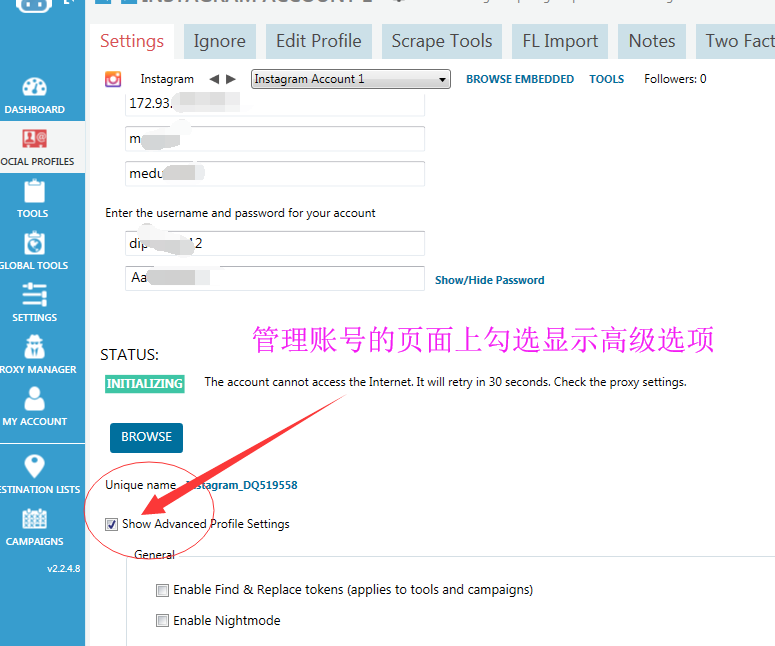Screen dimensions: 775x646
Task: Click the Instagram logo icon
Action: point(113,79)
